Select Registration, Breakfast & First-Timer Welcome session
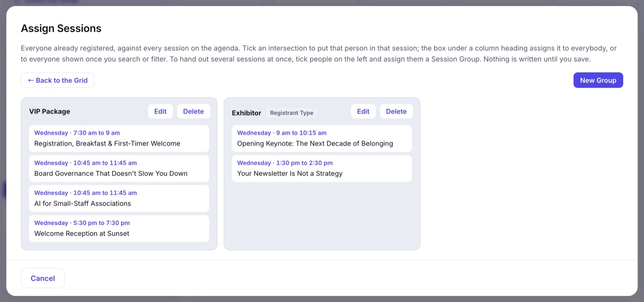Screen dimensions: 644x302 pyautogui.click(x=119, y=139)
